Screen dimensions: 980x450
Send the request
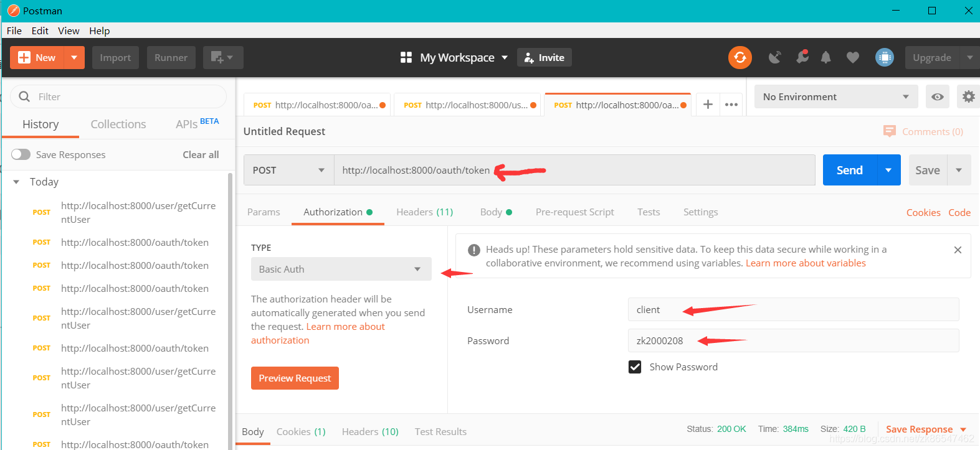coord(850,170)
